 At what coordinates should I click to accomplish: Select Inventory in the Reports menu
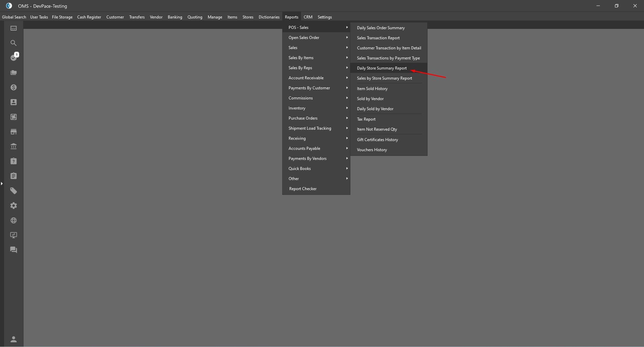[316, 108]
